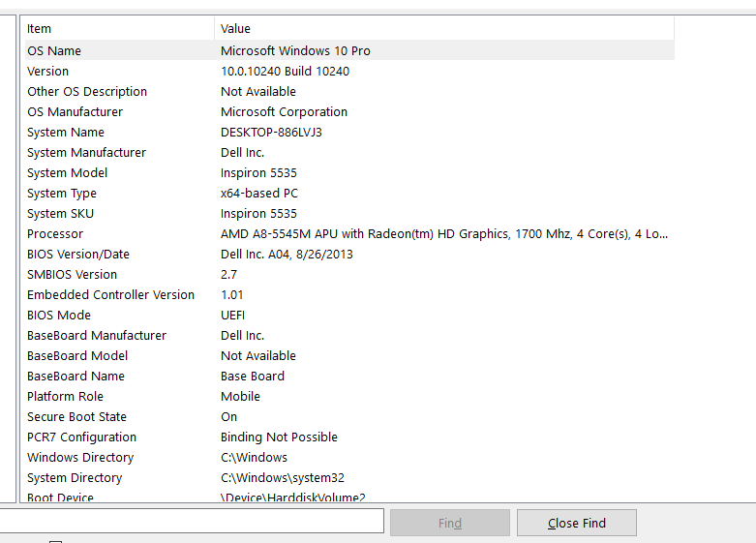This screenshot has height=543, width=756.
Task: Focus the Find what search input field
Action: 192,521
